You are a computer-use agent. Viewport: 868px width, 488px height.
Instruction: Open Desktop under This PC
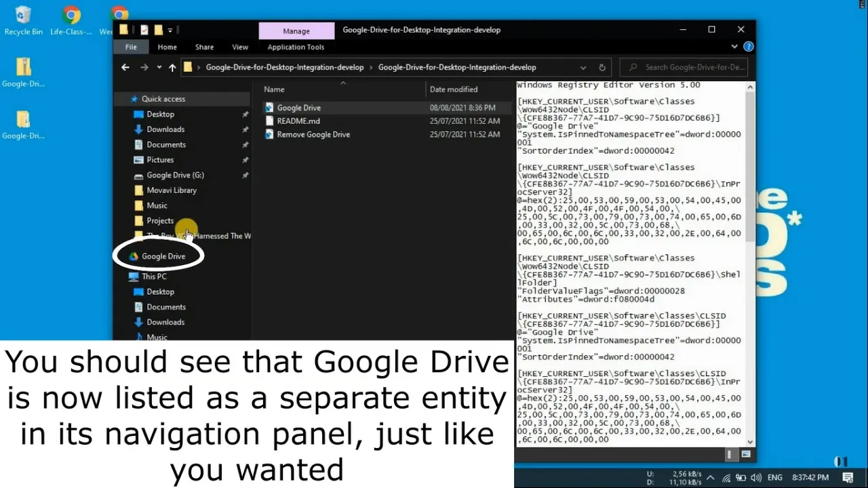[160, 291]
